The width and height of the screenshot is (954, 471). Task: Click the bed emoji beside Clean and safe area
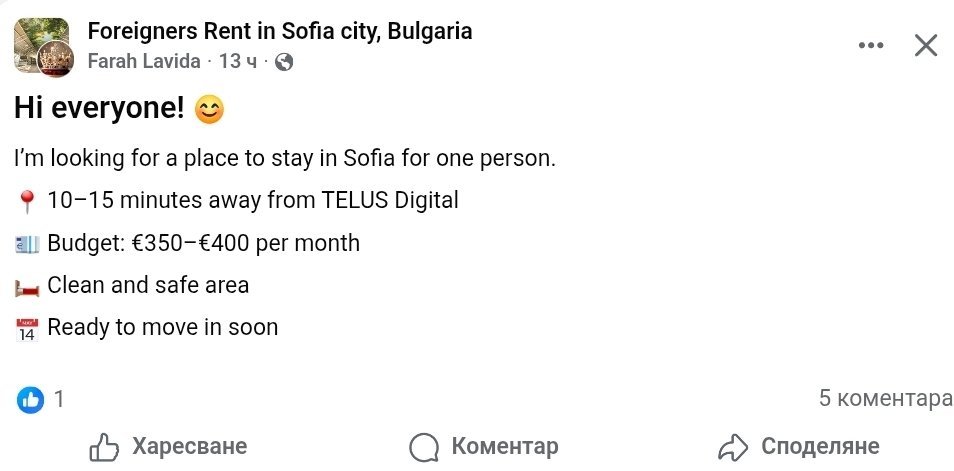(27, 287)
